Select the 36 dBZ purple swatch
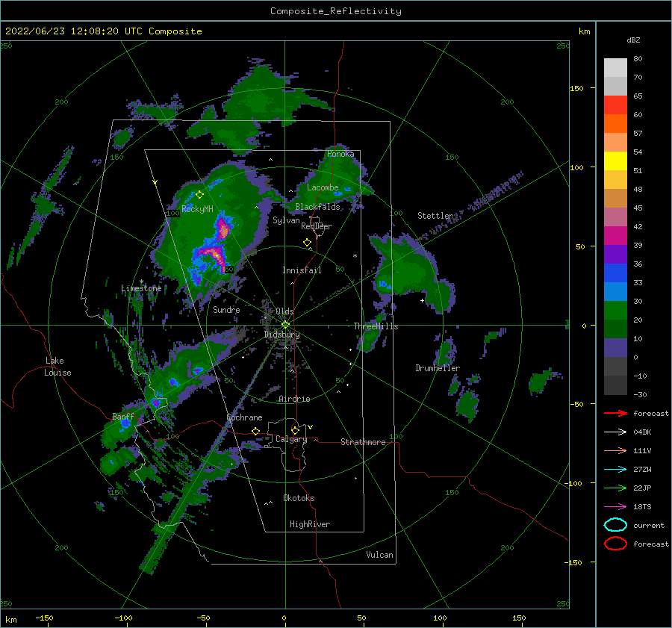Image resolution: width=672 pixels, height=628 pixels. [x=615, y=254]
